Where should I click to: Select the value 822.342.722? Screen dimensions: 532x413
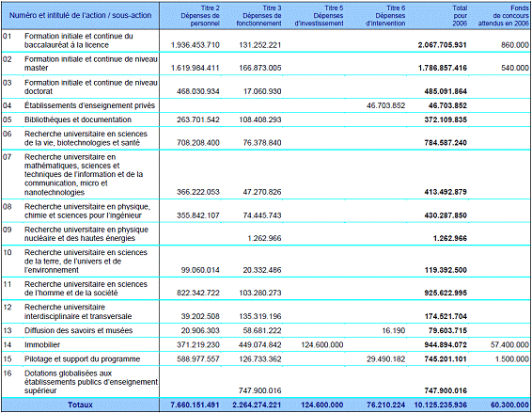coord(198,293)
